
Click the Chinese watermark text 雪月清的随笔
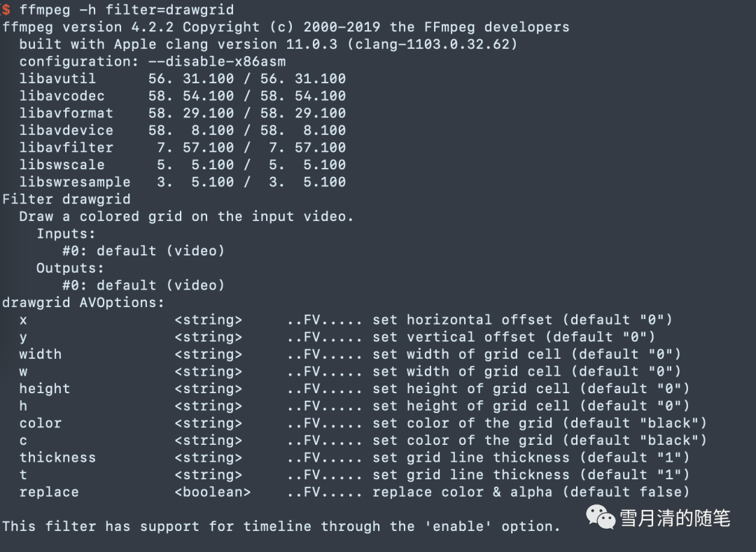[675, 518]
